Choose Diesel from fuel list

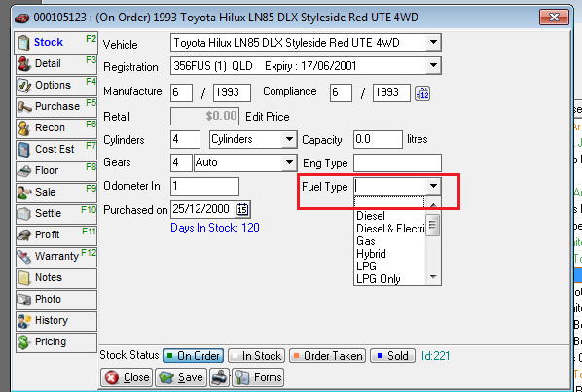[x=389, y=216]
